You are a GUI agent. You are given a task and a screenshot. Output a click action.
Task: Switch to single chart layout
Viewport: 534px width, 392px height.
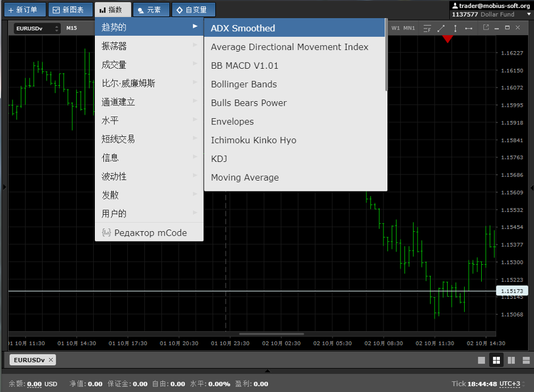[481, 360]
